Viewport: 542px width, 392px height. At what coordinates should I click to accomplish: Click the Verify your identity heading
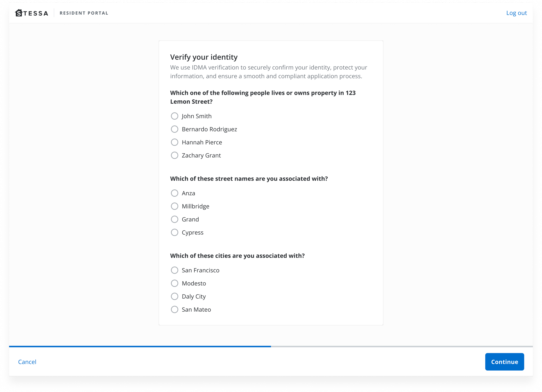[204, 57]
